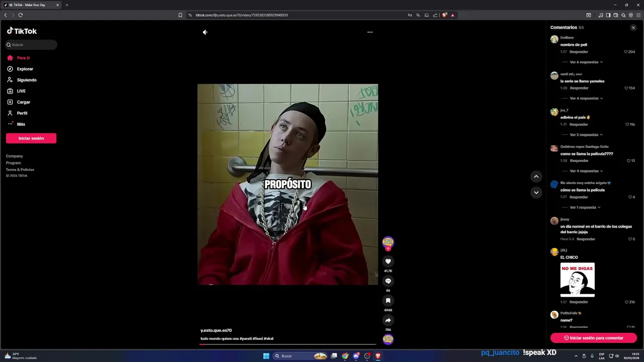644x362 pixels.
Task: Bookmark the video with the save icon
Action: [388, 301]
